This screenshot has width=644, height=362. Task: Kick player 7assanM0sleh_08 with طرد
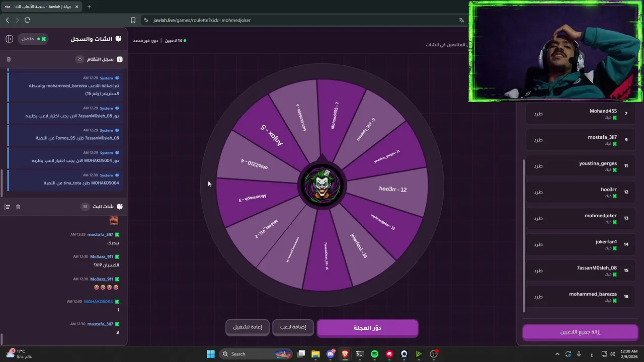pos(538,270)
